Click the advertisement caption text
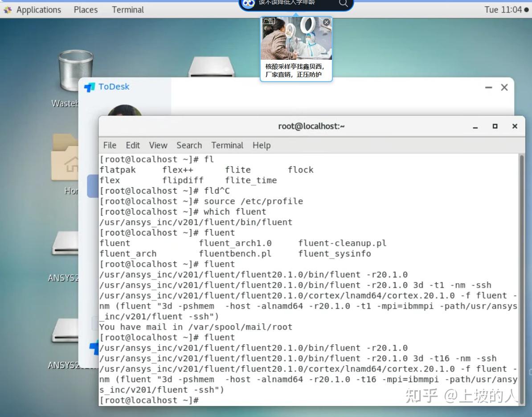532x417 pixels. click(x=295, y=70)
